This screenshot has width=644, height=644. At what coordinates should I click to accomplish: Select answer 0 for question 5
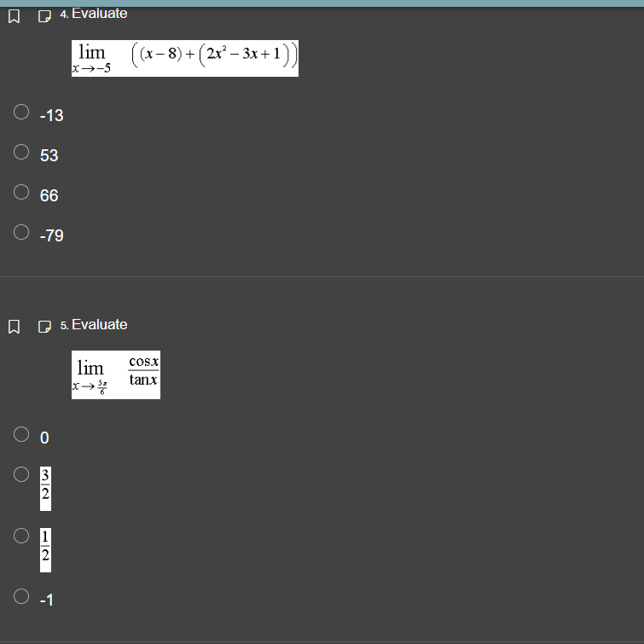click(21, 434)
